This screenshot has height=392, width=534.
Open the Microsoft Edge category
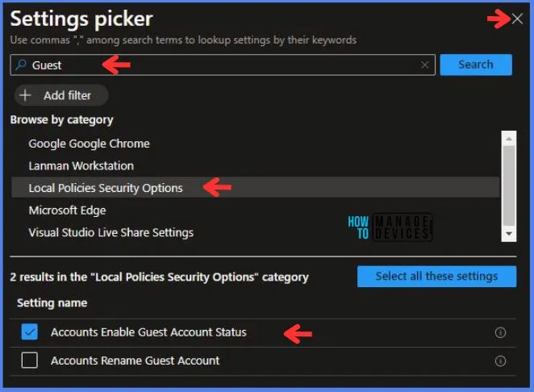(67, 210)
